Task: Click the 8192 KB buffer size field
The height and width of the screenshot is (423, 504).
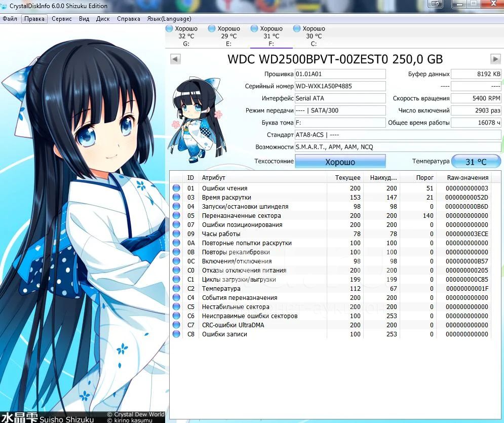Action: pos(476,74)
